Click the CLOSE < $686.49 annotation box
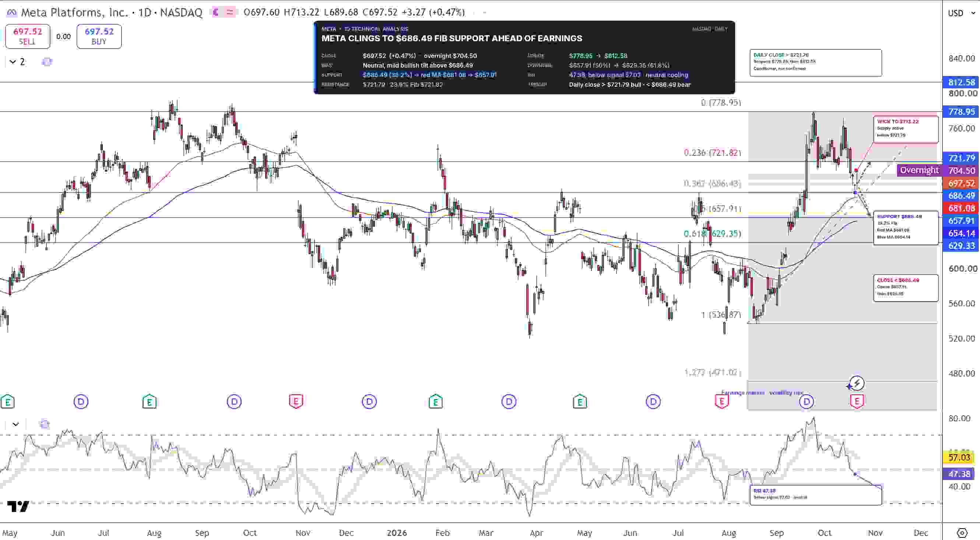Screen dimensions: 980x540 click(x=906, y=288)
